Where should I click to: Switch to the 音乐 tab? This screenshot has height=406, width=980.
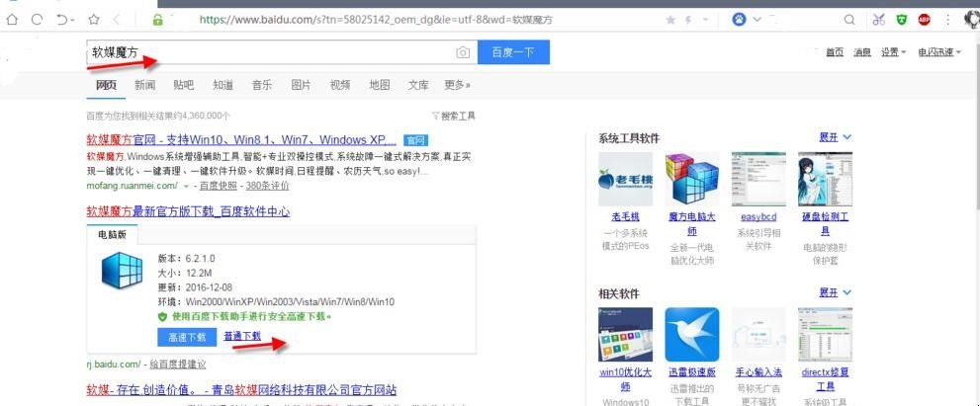(262, 85)
